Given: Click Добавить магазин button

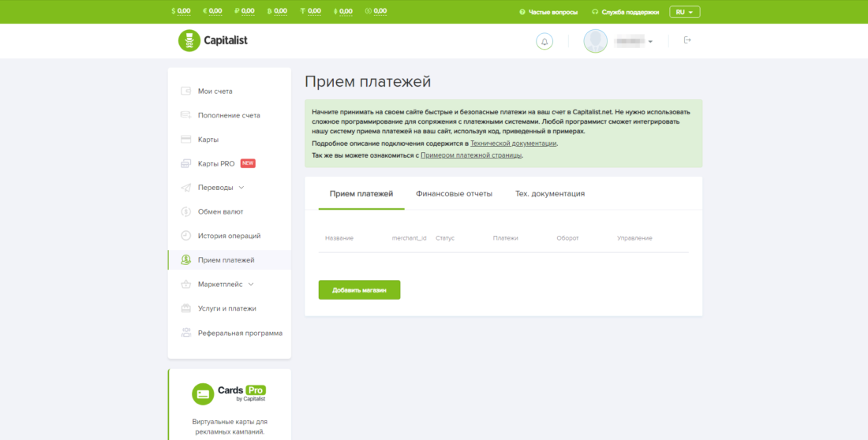Looking at the screenshot, I should click(x=359, y=290).
